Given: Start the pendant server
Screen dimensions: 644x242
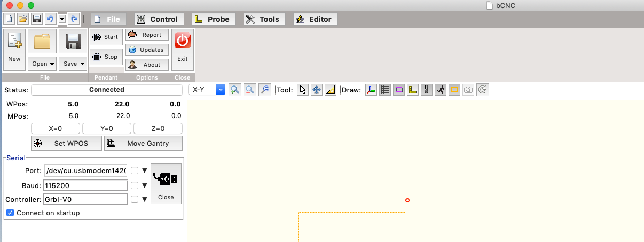Looking at the screenshot, I should click(106, 37).
